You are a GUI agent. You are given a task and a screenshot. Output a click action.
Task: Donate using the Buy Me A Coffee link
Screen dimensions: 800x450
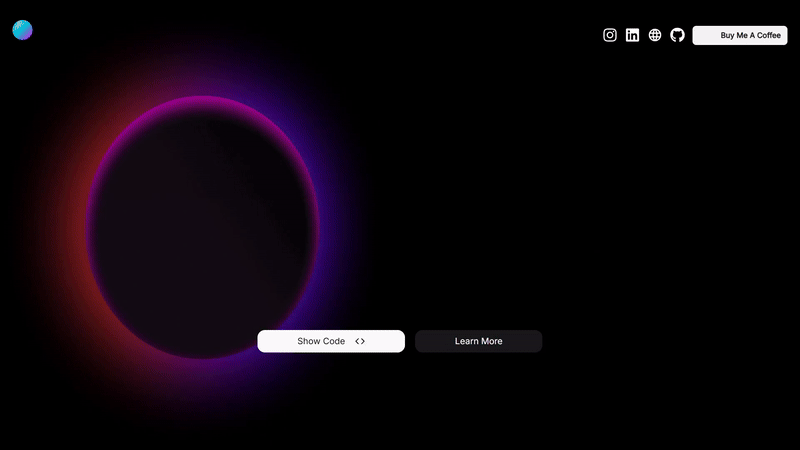click(x=740, y=35)
